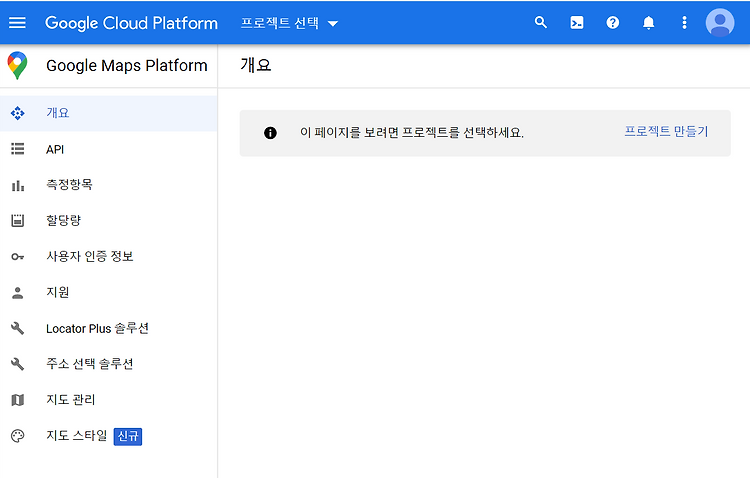Click the 신규 badge next to 지도 스타일

tap(128, 436)
